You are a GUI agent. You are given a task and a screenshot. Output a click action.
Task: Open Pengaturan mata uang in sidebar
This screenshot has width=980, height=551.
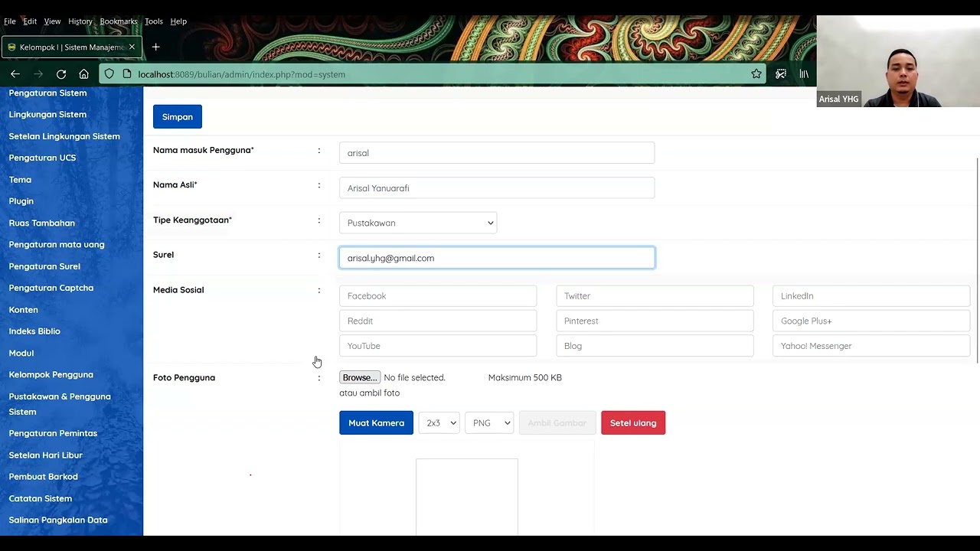[57, 245]
